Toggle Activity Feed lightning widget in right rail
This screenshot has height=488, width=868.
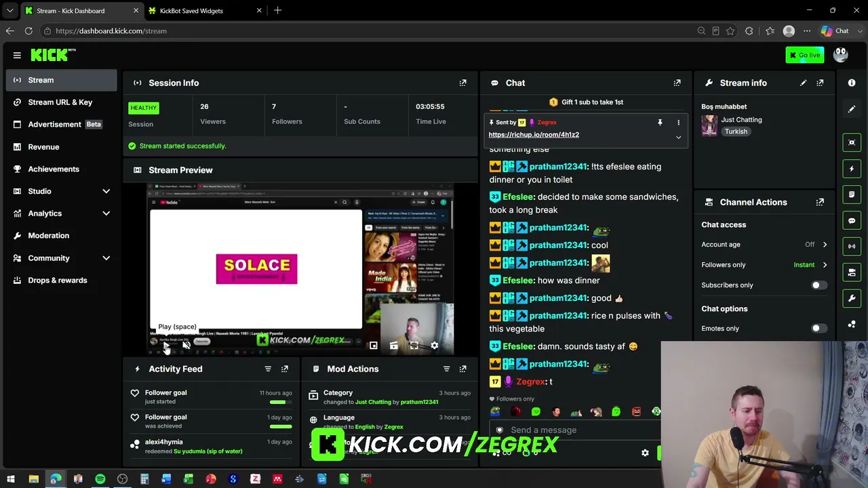click(852, 169)
